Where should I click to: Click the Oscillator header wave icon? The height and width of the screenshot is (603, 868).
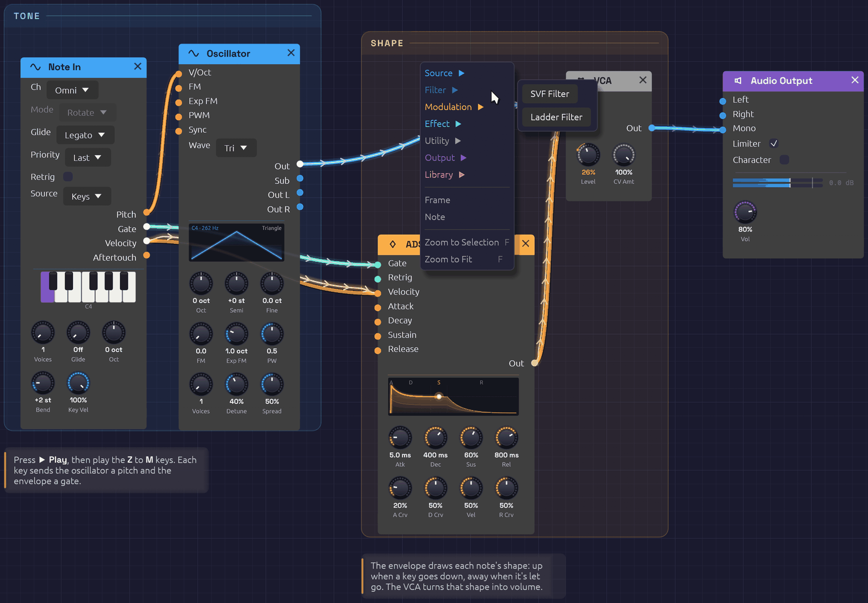click(193, 53)
